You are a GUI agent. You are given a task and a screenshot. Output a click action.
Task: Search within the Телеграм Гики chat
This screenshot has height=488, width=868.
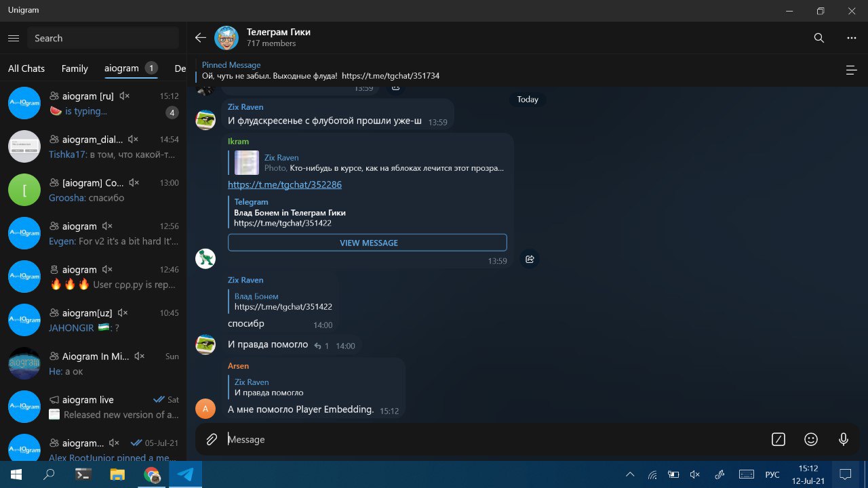coord(819,38)
